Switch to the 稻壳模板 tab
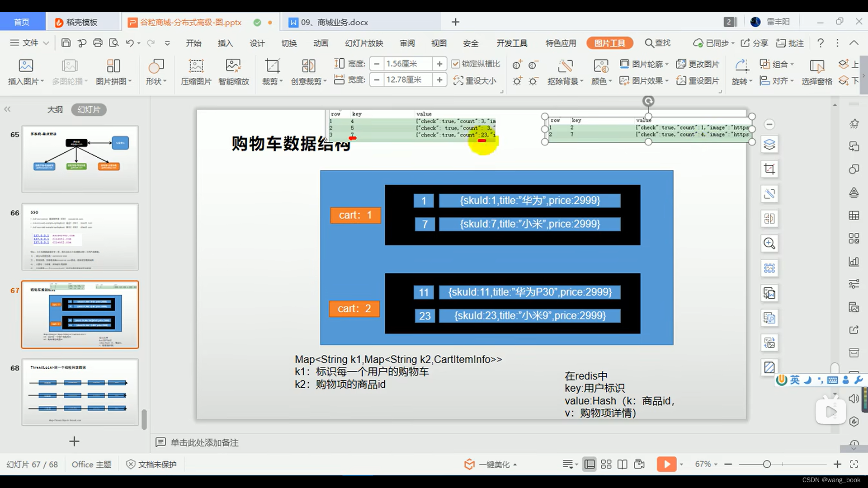Viewport: 868px width, 488px height. pyautogui.click(x=81, y=22)
